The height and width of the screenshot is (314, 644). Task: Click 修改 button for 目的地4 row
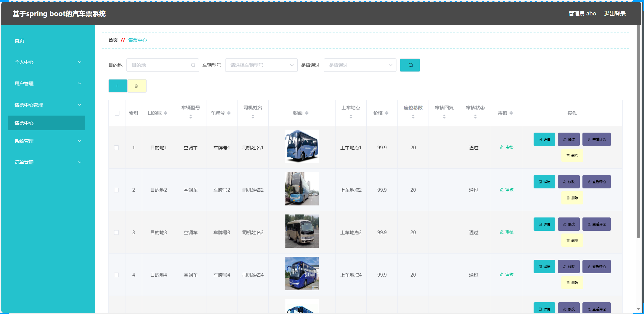569,267
